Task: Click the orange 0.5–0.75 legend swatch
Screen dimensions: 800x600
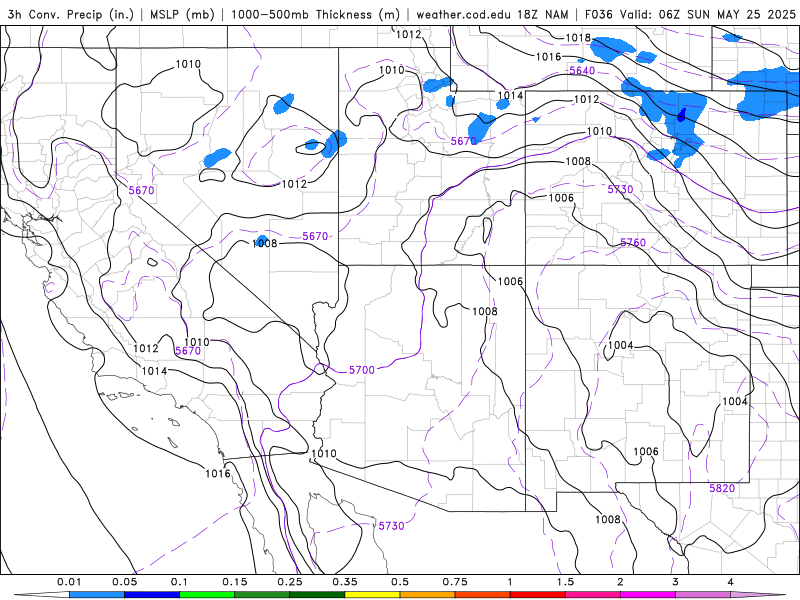Action: (428, 595)
